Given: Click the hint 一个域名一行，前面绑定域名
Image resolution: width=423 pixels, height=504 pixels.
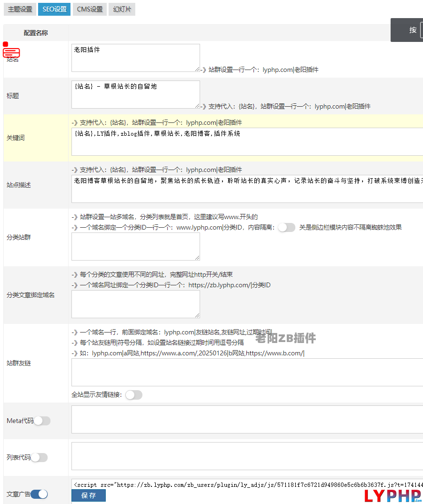Looking at the screenshot, I should pos(172,333).
